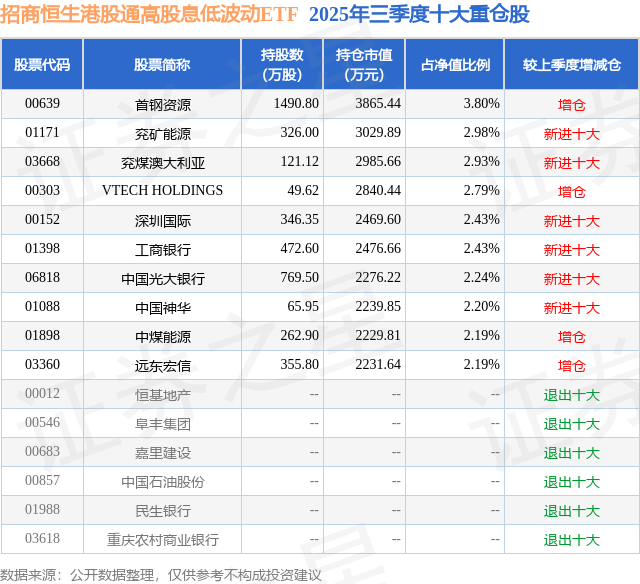Select stock code 03618
The width and height of the screenshot is (640, 584).
(x=42, y=538)
